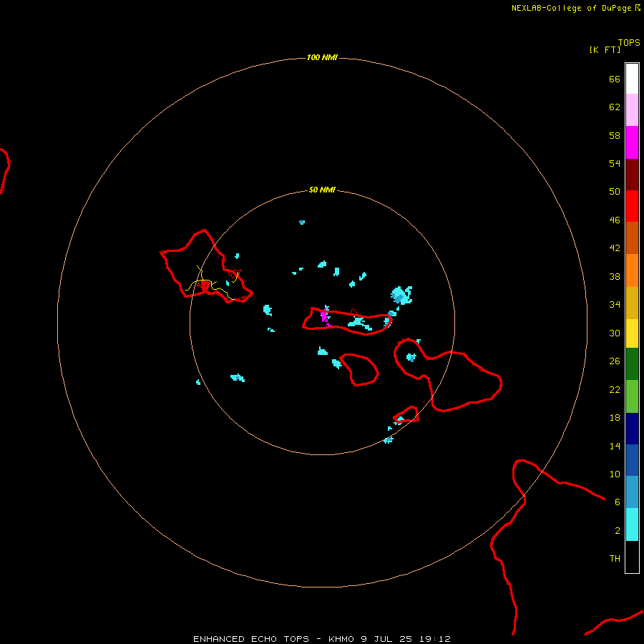Screen dimensions: 644x644
Task: Click the 26 value on the scale
Action: point(615,361)
